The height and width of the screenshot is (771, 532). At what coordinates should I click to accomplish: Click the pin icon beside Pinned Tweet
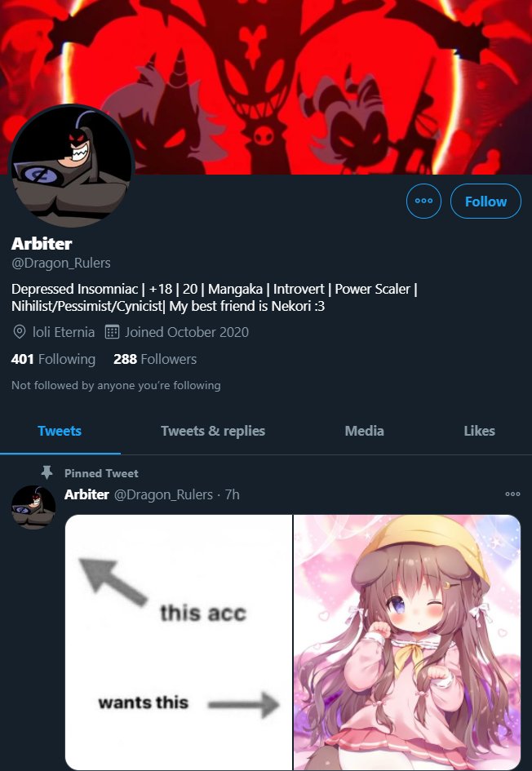pyautogui.click(x=47, y=472)
